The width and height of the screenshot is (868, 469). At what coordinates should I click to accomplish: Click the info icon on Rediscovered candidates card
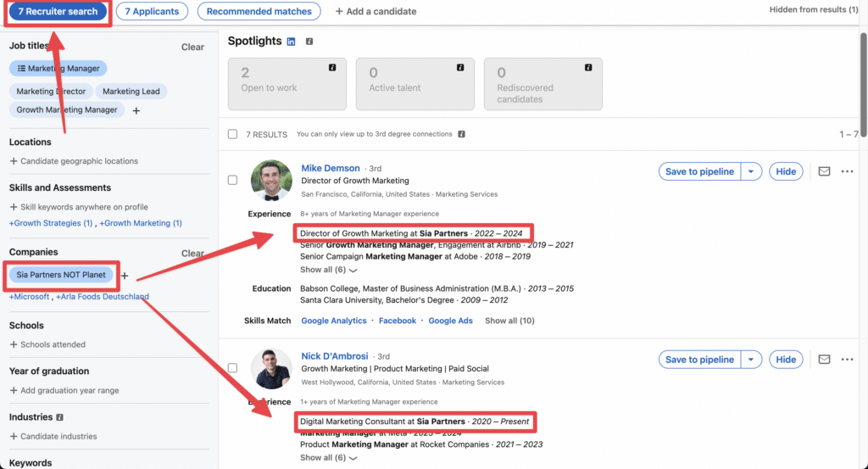588,68
